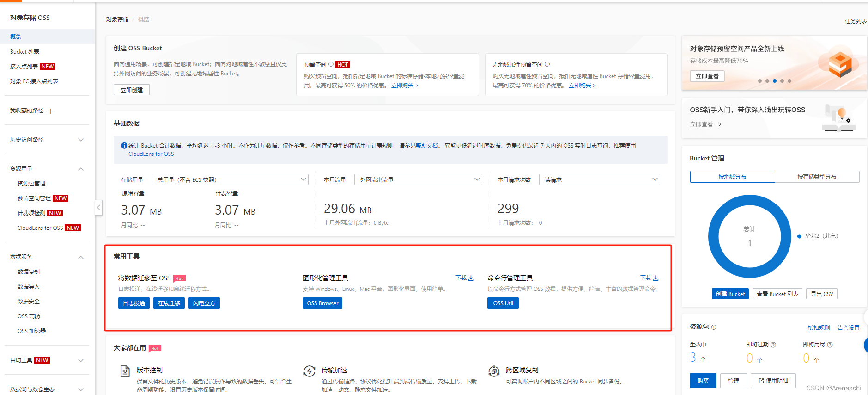The width and height of the screenshot is (868, 395).
Task: Click the orange cube promo banner image
Action: [839, 63]
